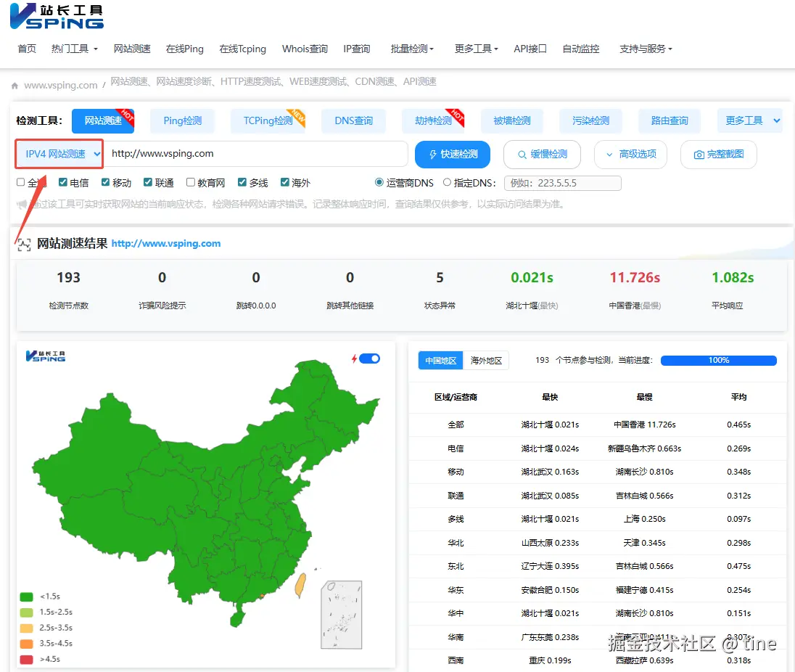Open the 在线Tcping nav item
Image resolution: width=795 pixels, height=672 pixels.
click(242, 49)
